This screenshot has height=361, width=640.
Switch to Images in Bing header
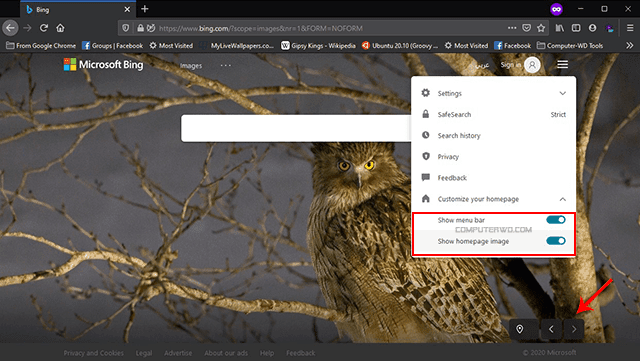(x=191, y=66)
